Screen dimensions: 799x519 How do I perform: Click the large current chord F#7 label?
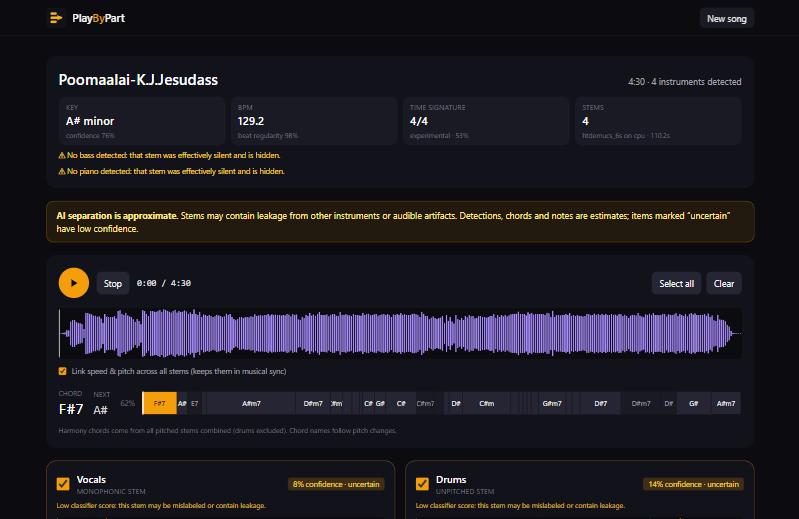click(71, 409)
